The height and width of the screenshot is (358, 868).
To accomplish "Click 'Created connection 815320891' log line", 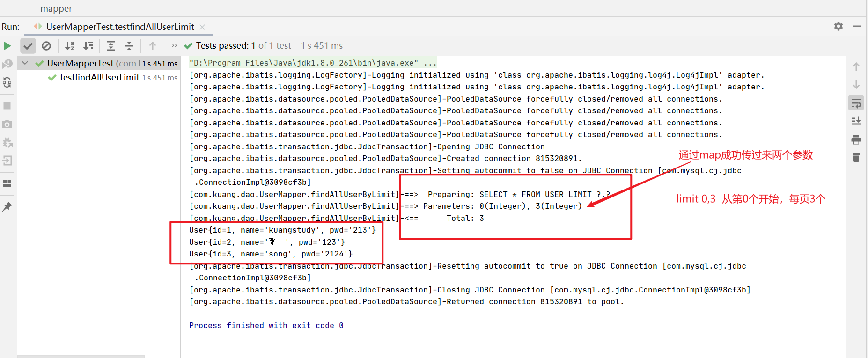I will (386, 158).
